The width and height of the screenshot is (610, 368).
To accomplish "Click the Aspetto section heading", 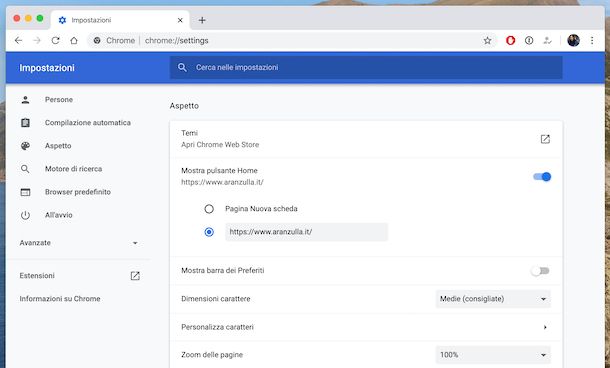I will pos(184,106).
